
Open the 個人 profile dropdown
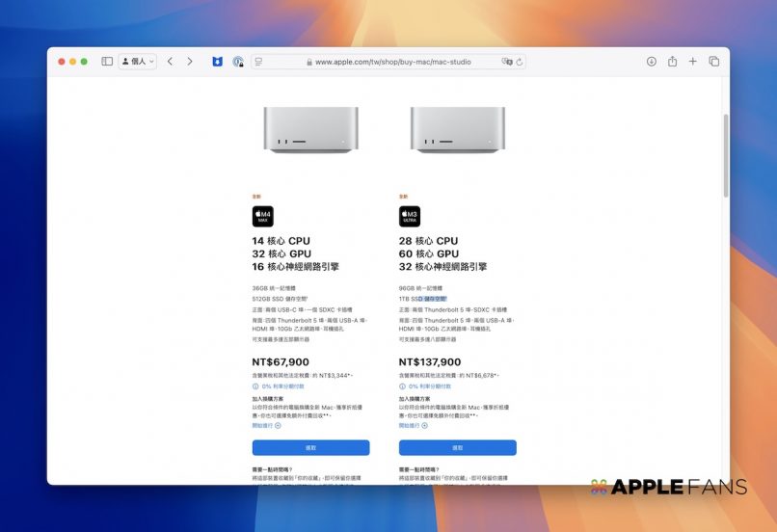[137, 62]
